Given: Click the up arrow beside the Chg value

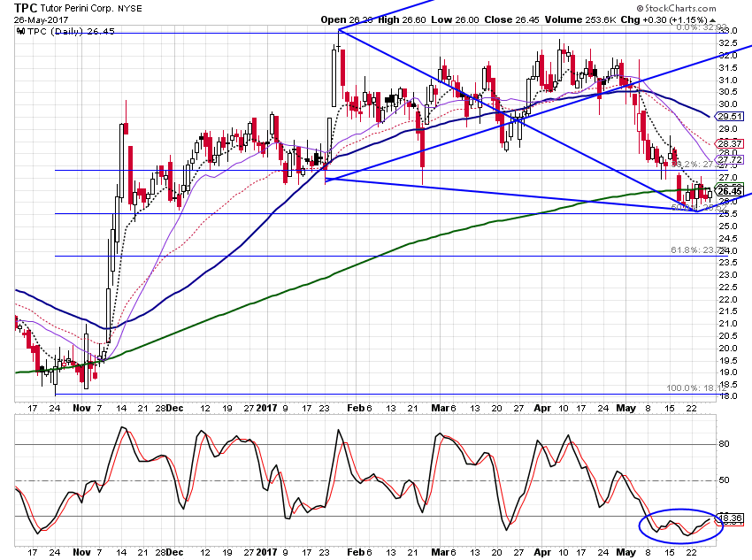Looking at the screenshot, I should [x=713, y=20].
